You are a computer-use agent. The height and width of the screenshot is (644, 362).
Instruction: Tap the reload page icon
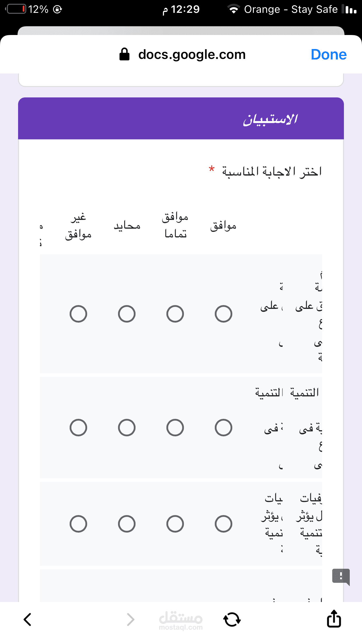[x=232, y=619]
